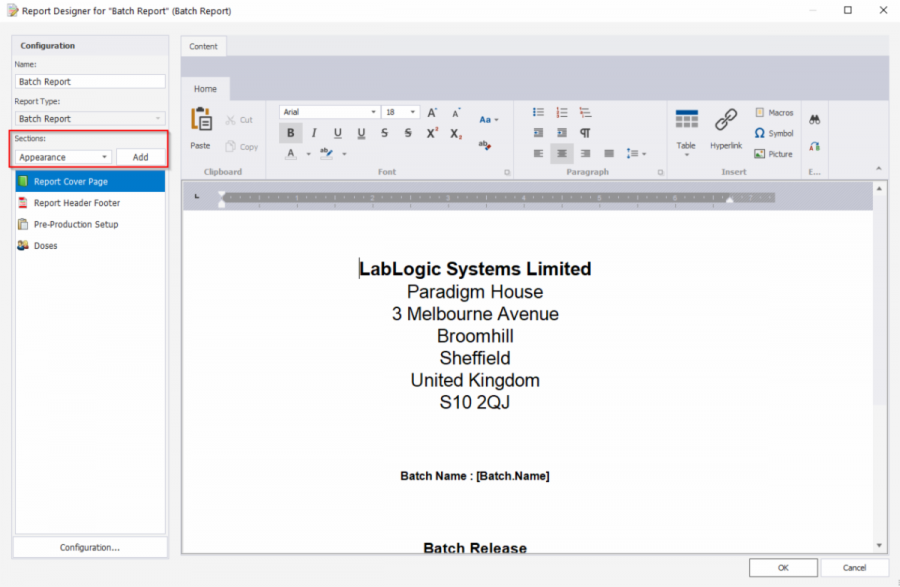Toggle single Strikethrough formatting
Viewport: 900px width, 587px height.
point(385,133)
